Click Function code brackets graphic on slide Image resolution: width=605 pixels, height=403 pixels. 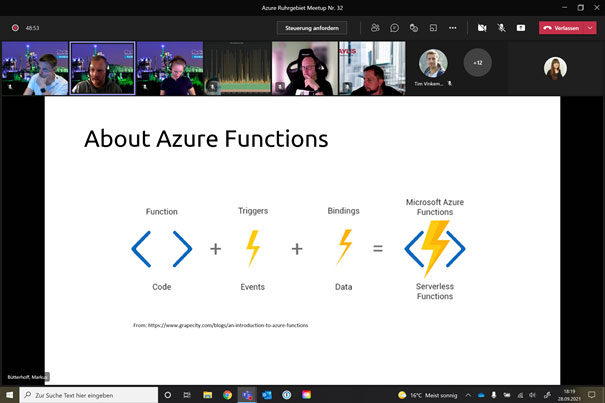click(x=162, y=249)
